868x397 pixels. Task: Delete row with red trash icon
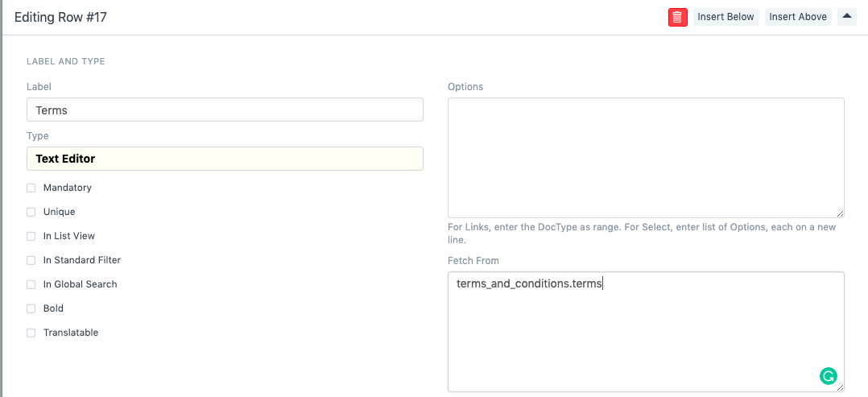coord(677,17)
